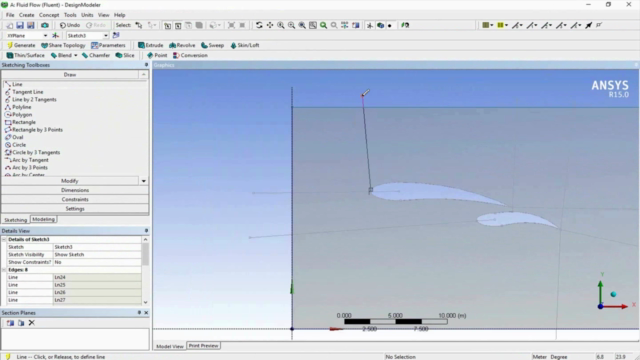Select the Thin/Surface feature
640x360 pixels.
[25, 55]
